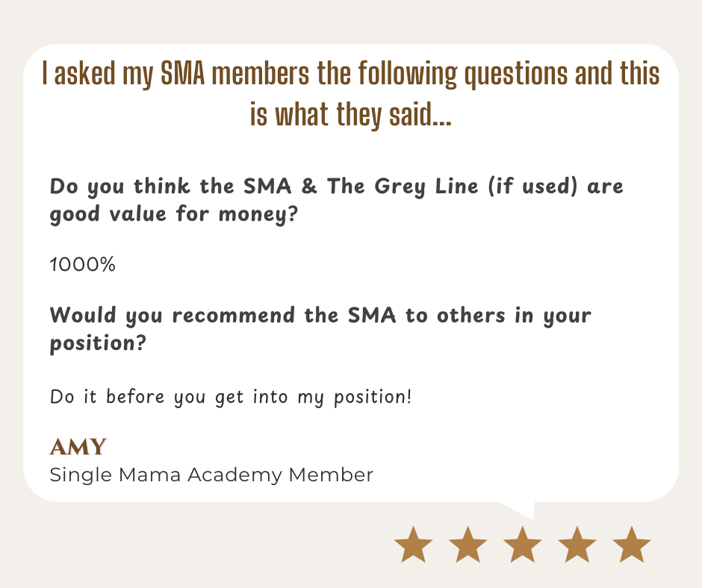Click the heading line starting "I asked my SMA members"
This screenshot has height=588, width=702.
point(350,76)
